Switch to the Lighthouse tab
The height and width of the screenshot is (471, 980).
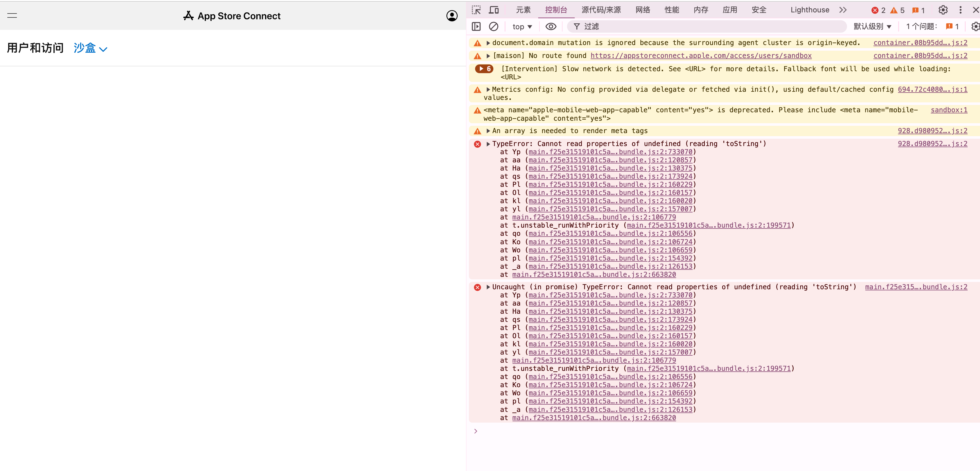tap(810, 10)
